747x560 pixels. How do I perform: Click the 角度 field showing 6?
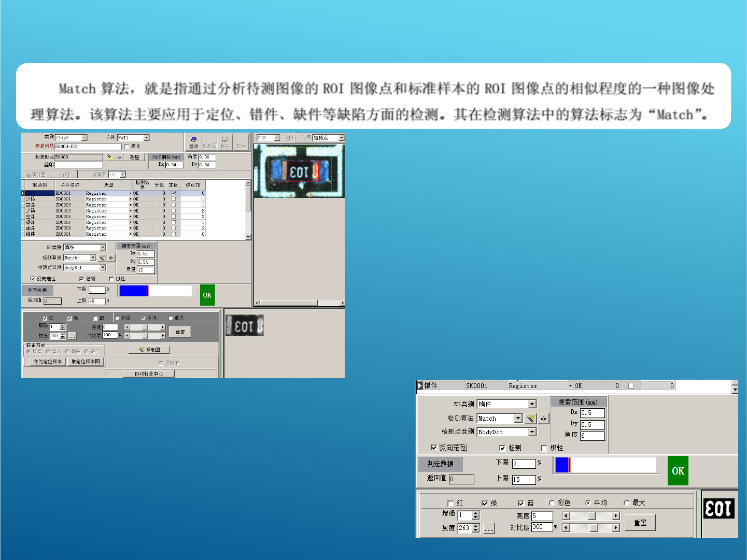(x=593, y=436)
